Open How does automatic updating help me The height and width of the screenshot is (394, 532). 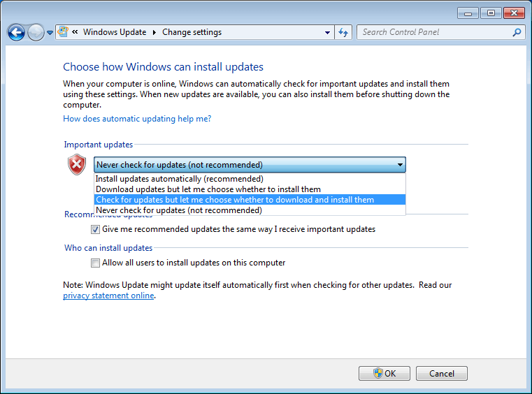coord(137,119)
